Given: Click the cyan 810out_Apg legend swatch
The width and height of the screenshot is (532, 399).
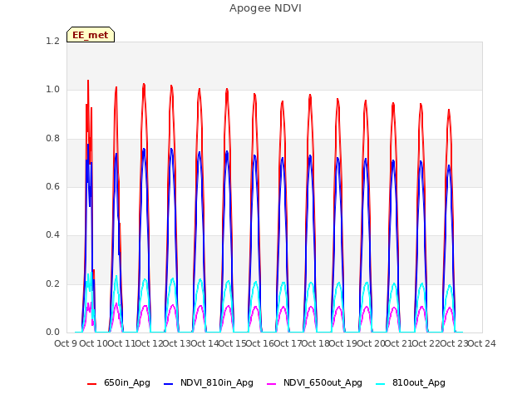Looking at the screenshot, I should pos(381,383).
